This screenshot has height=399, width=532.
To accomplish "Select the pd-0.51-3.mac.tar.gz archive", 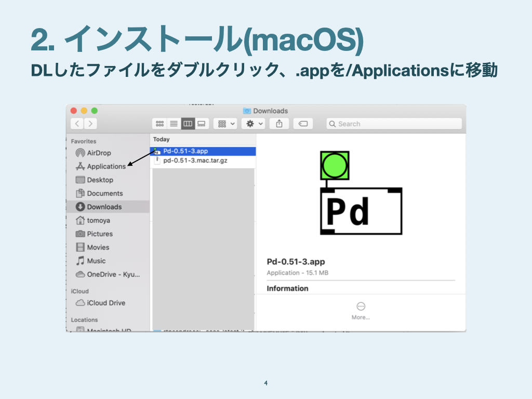I will [195, 161].
